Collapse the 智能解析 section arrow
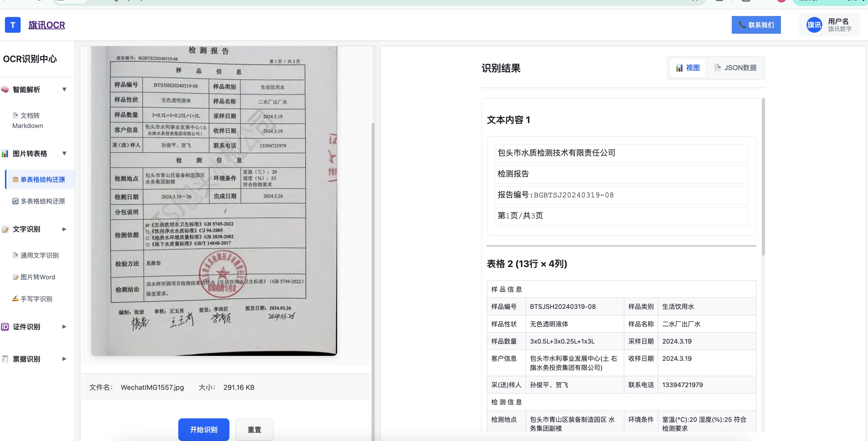Screen dimensions: 868x441 (x=64, y=89)
